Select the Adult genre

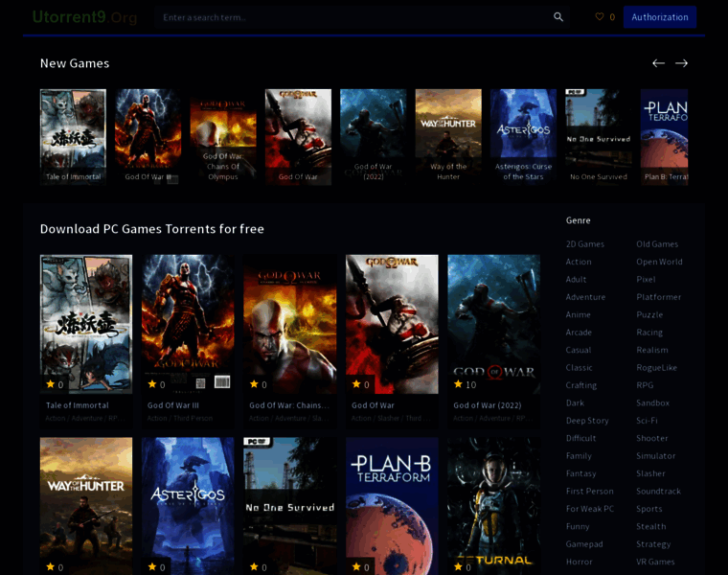pos(576,279)
